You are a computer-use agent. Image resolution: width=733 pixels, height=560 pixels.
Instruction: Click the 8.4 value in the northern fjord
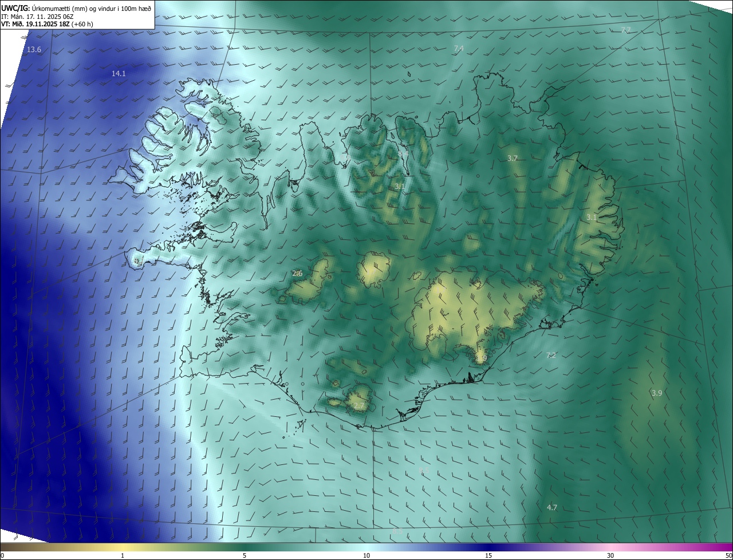[x=403, y=155]
